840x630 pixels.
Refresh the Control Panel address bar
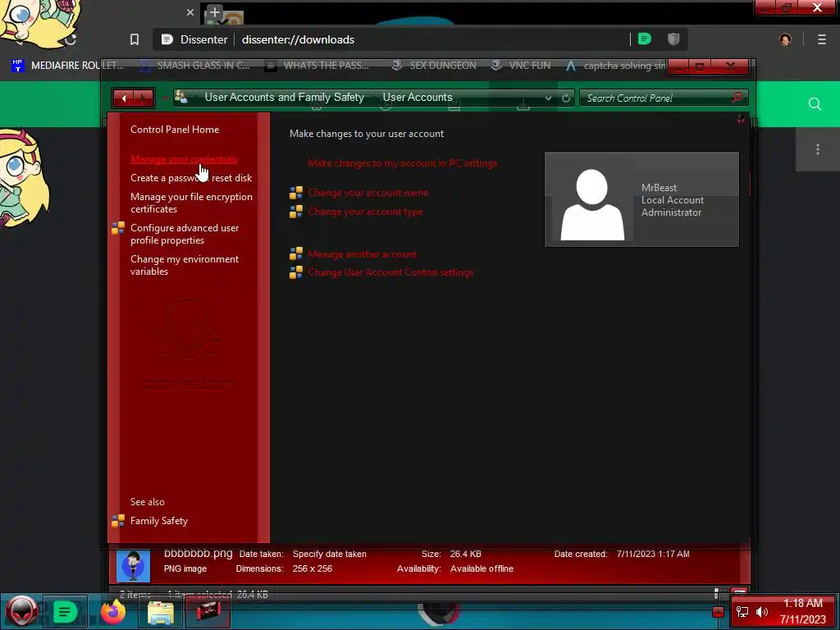pyautogui.click(x=566, y=98)
